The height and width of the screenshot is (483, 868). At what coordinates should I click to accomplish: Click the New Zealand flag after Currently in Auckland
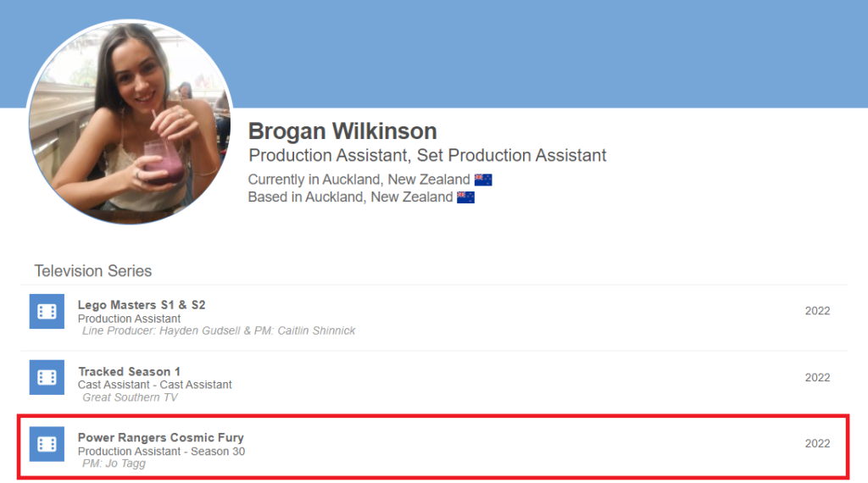point(483,180)
